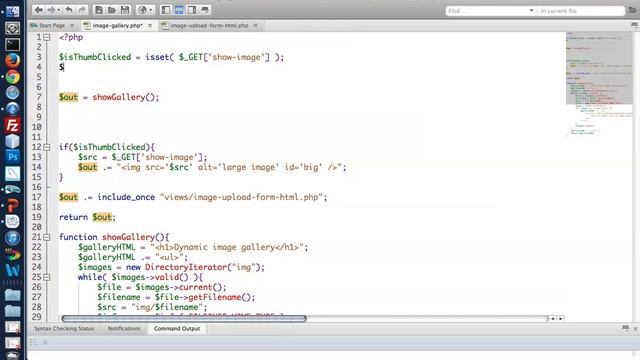Create a new file

pyautogui.click(x=99, y=10)
